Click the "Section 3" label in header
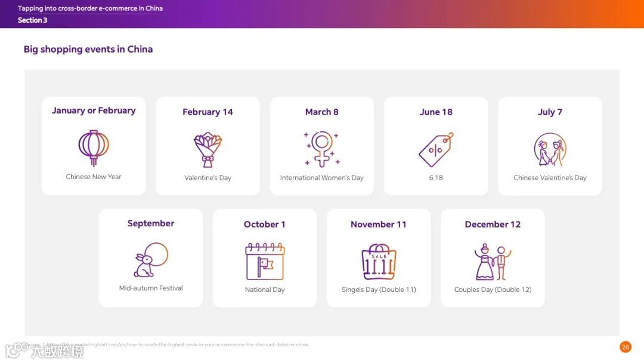The height and width of the screenshot is (363, 644). 32,20
